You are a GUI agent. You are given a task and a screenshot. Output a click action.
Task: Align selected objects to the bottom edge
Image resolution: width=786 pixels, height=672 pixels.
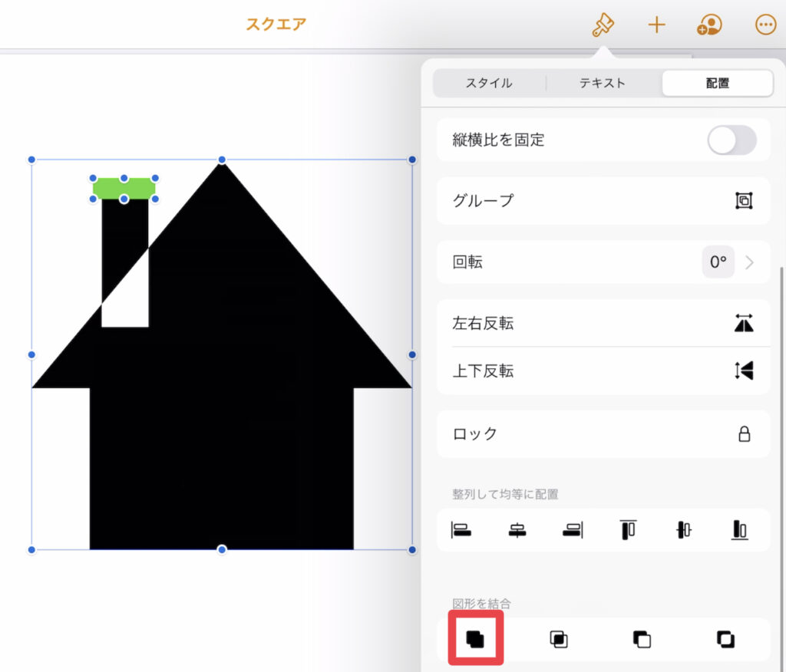tap(739, 529)
